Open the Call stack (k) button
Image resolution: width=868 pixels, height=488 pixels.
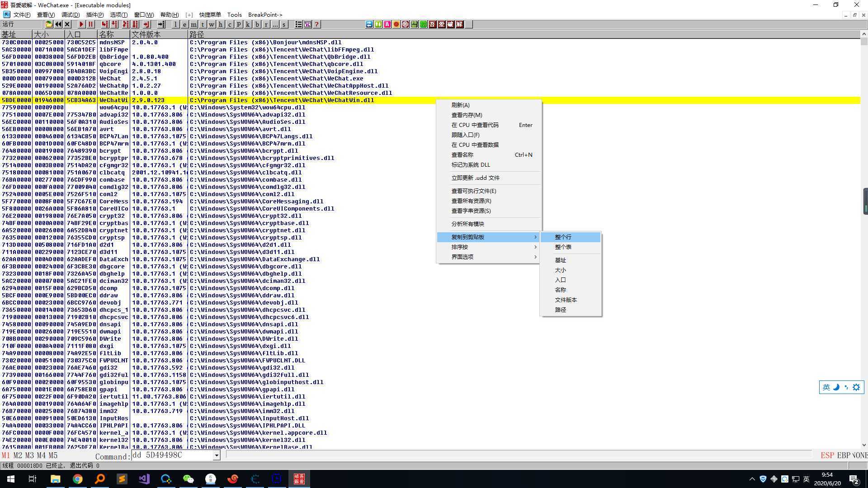[x=248, y=24]
